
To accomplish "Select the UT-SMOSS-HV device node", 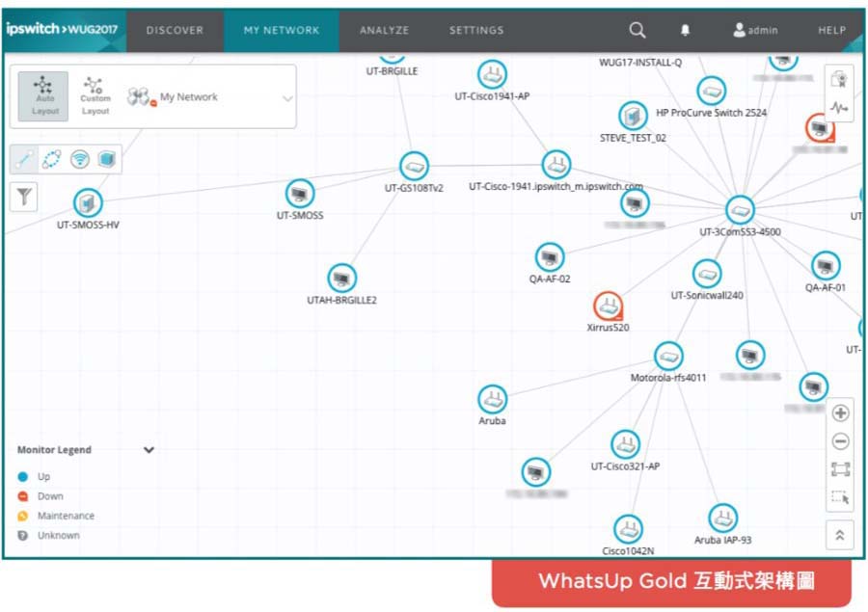I will pos(88,202).
